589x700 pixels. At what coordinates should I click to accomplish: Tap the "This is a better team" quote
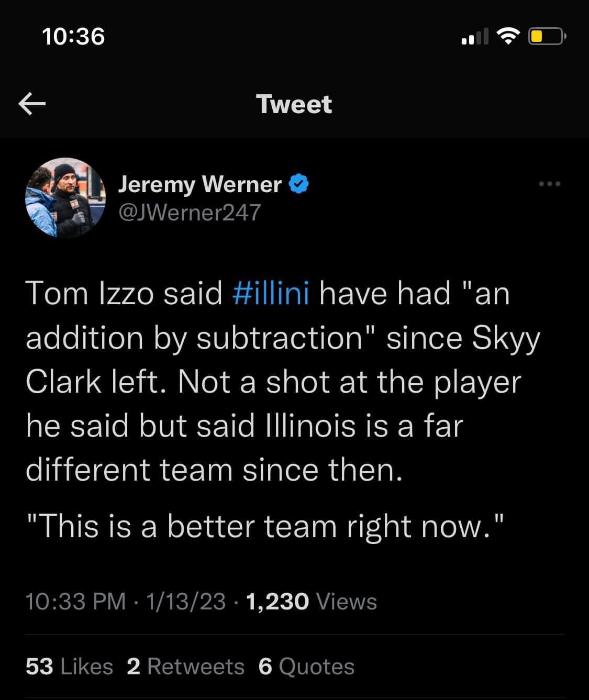click(265, 526)
